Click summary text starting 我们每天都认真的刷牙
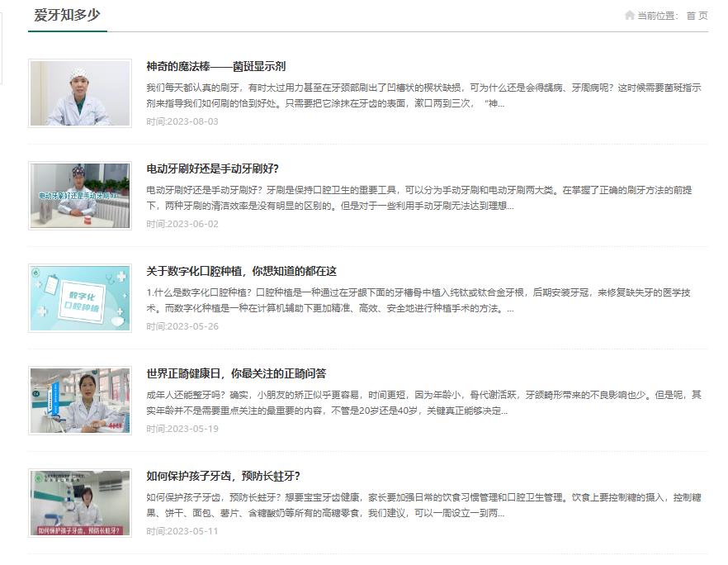This screenshot has width=728, height=565. pyautogui.click(x=423, y=95)
